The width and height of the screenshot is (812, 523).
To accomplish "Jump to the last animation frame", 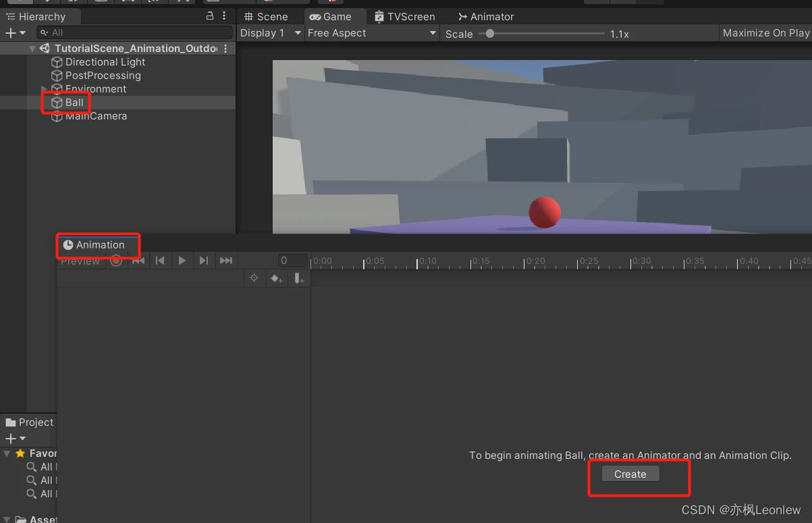I will pos(226,260).
